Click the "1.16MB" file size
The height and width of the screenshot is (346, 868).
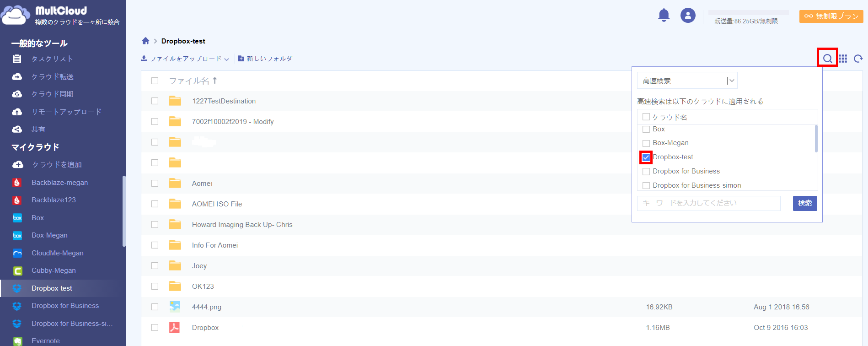click(658, 327)
